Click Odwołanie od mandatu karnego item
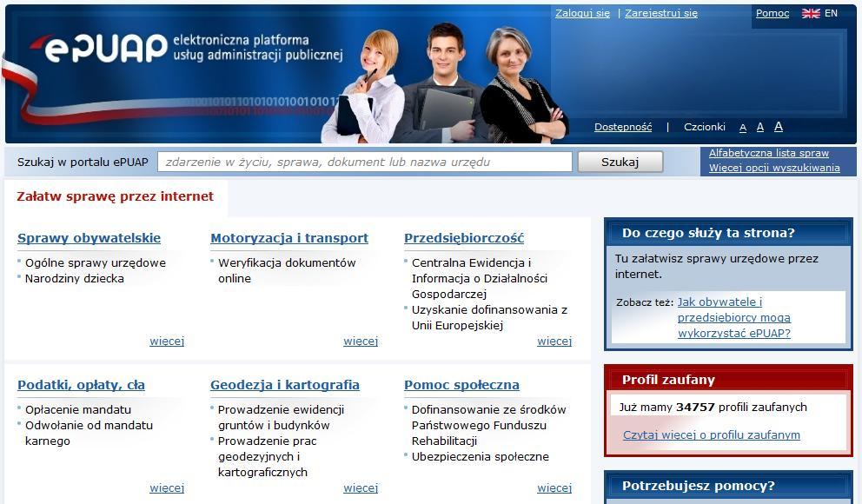The height and width of the screenshot is (504, 862). pyautogui.click(x=89, y=433)
